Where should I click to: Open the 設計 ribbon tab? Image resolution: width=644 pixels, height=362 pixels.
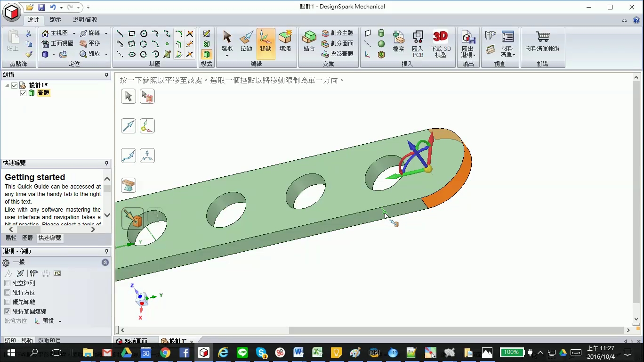(33, 20)
